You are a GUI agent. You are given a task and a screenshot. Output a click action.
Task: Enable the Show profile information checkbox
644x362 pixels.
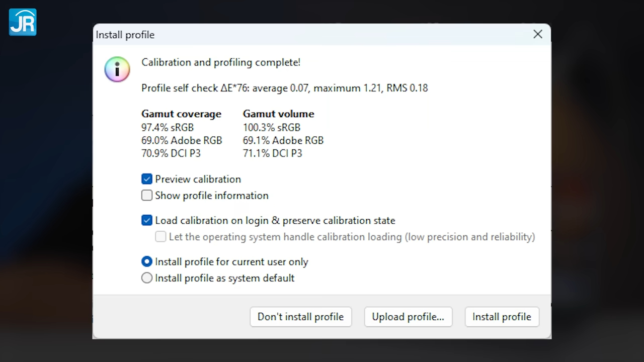(x=146, y=195)
